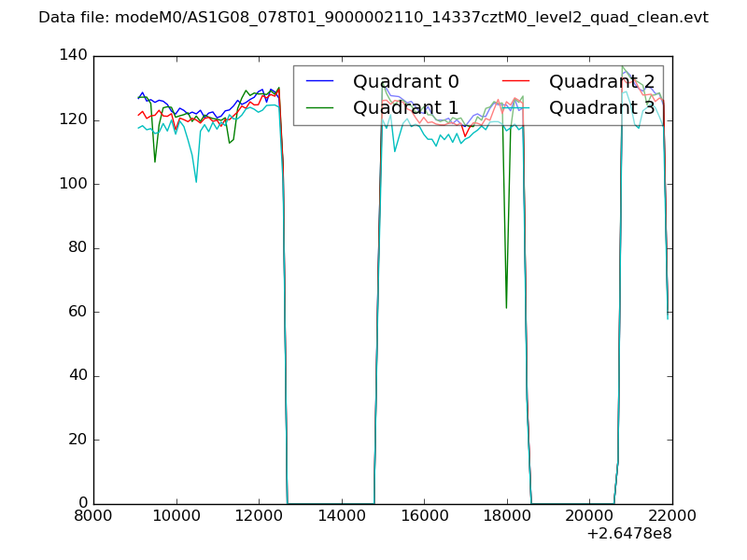Click the green dip minimum near 9500
The image size is (747, 560).
pyautogui.click(x=155, y=161)
